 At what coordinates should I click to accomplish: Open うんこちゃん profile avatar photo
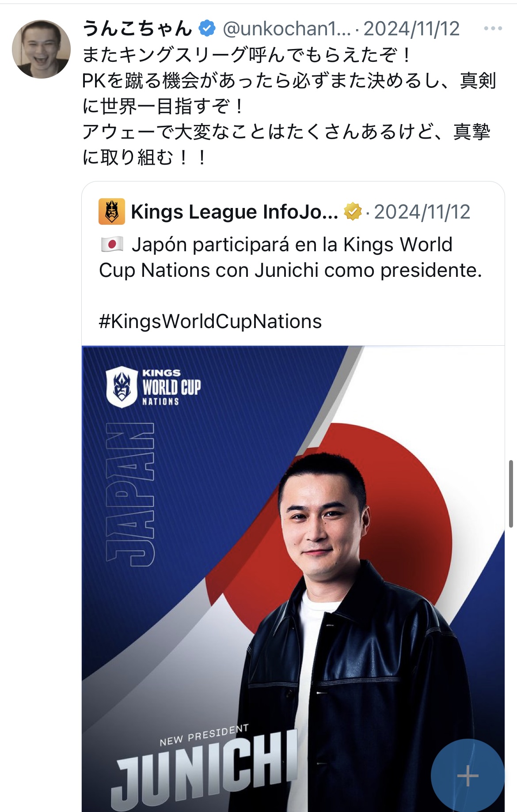point(41,49)
